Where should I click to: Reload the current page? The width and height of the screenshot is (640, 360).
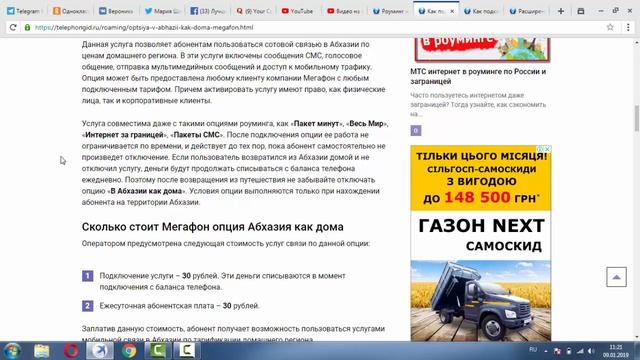(x=13, y=27)
